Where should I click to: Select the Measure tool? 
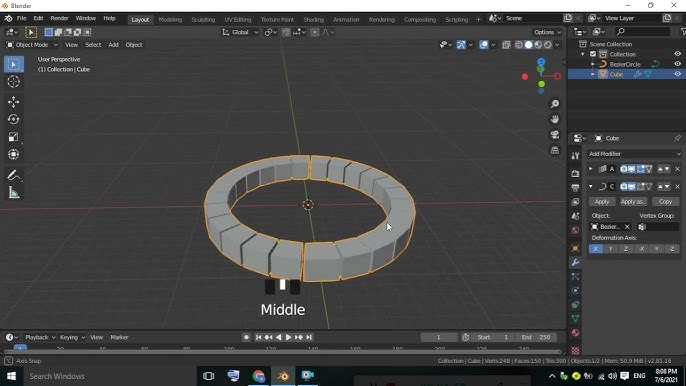[x=14, y=193]
